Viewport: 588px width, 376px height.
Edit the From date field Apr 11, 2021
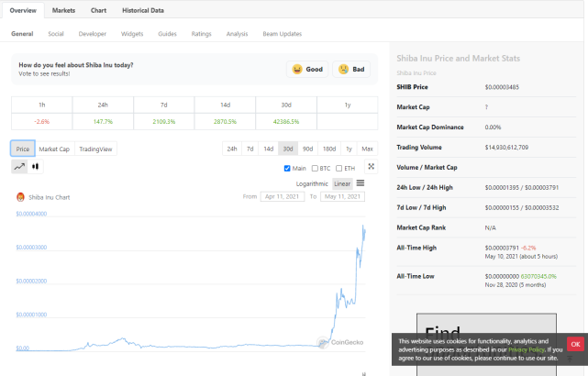pos(283,196)
